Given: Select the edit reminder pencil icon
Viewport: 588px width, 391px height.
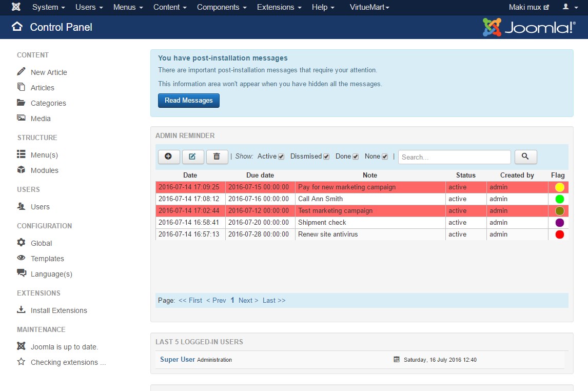Looking at the screenshot, I should [193, 157].
